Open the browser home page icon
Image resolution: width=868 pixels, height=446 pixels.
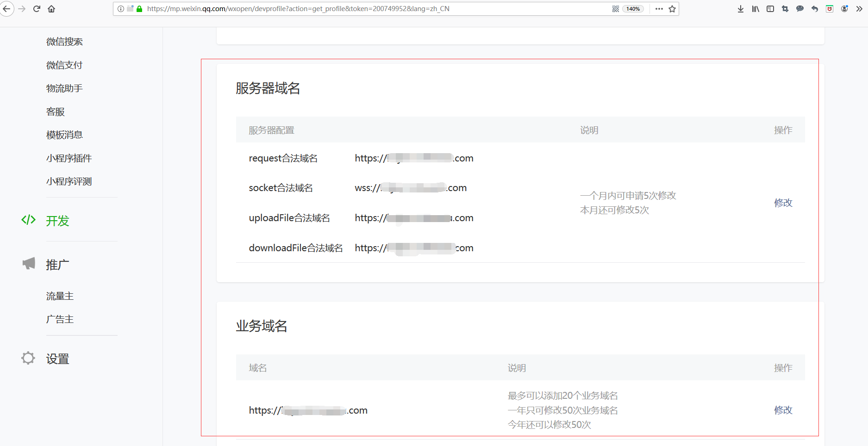pyautogui.click(x=51, y=9)
